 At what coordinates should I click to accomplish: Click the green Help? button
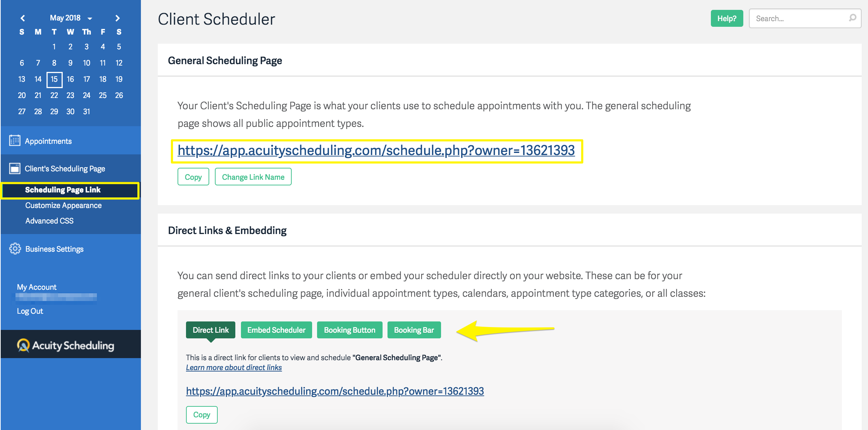coord(726,18)
